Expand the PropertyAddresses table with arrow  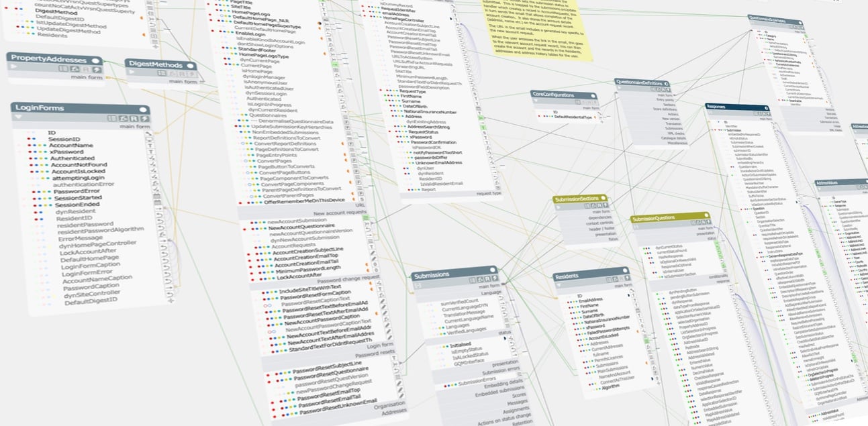tap(12, 68)
